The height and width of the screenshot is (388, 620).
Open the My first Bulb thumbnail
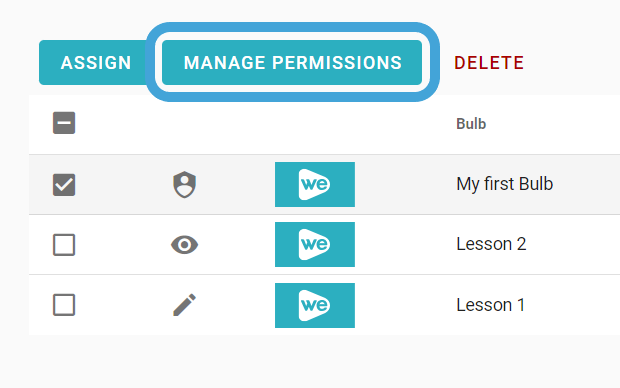click(315, 184)
